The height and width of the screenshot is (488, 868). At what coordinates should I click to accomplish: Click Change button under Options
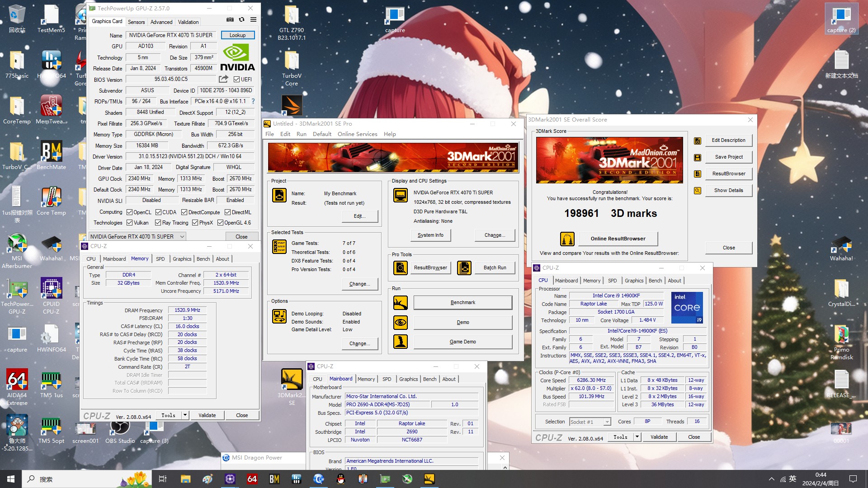359,343
